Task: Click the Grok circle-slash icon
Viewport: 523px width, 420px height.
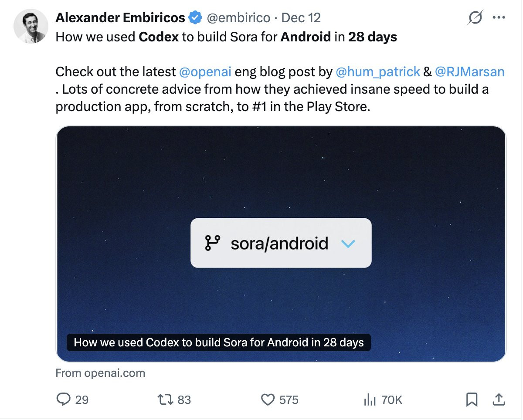Action: 475,18
